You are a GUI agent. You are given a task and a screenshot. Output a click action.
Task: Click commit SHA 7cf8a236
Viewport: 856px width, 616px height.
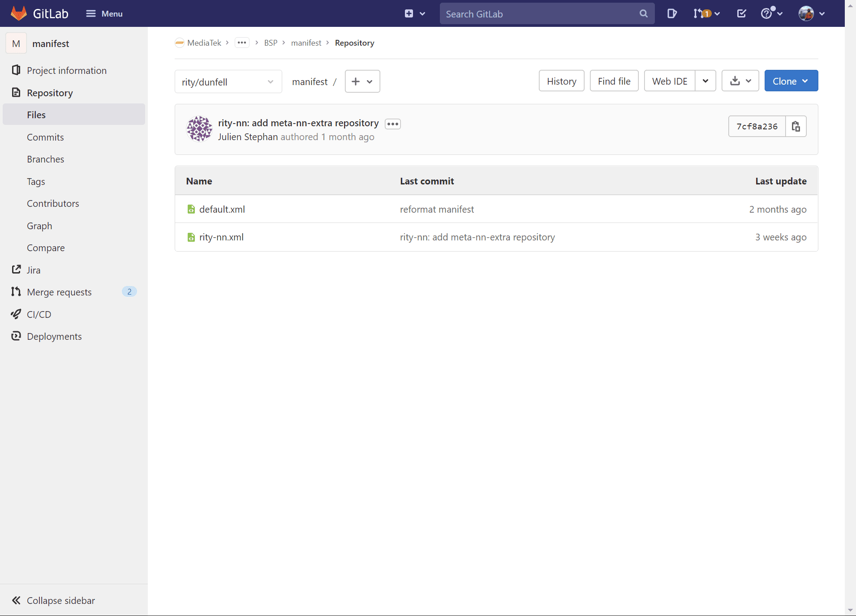point(757,126)
